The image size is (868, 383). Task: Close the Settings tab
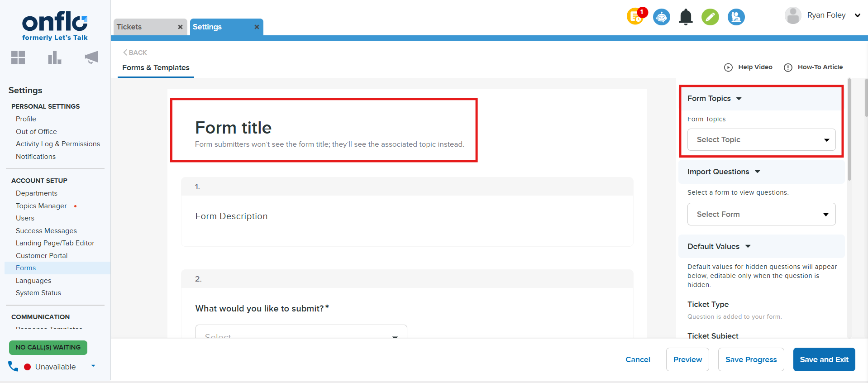257,27
